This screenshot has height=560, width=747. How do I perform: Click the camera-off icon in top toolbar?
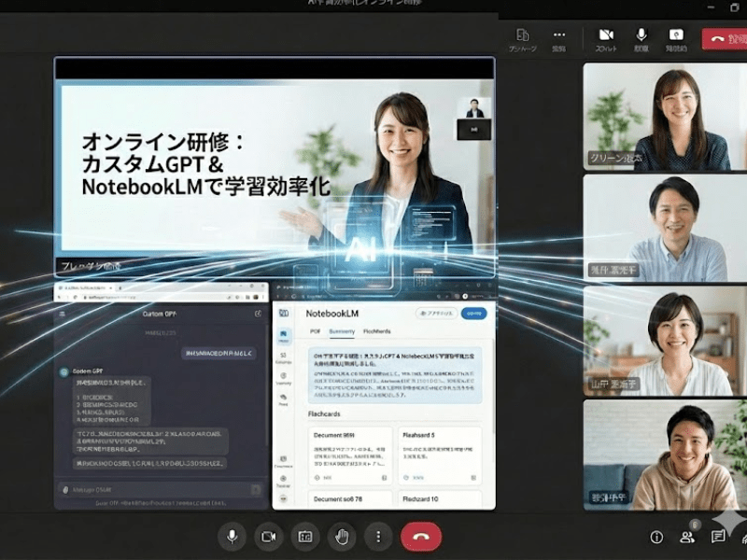(605, 37)
